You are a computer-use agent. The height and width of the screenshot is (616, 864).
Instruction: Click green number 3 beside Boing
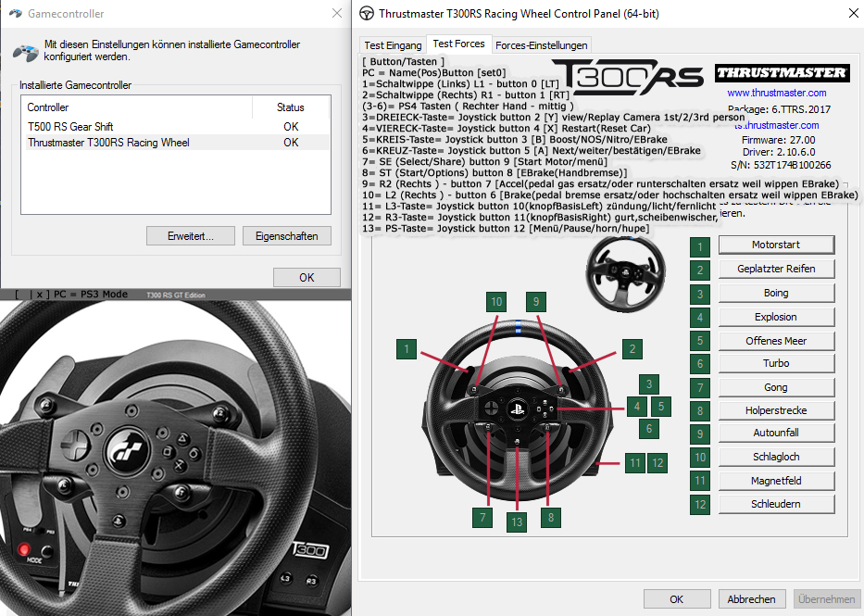point(700,295)
